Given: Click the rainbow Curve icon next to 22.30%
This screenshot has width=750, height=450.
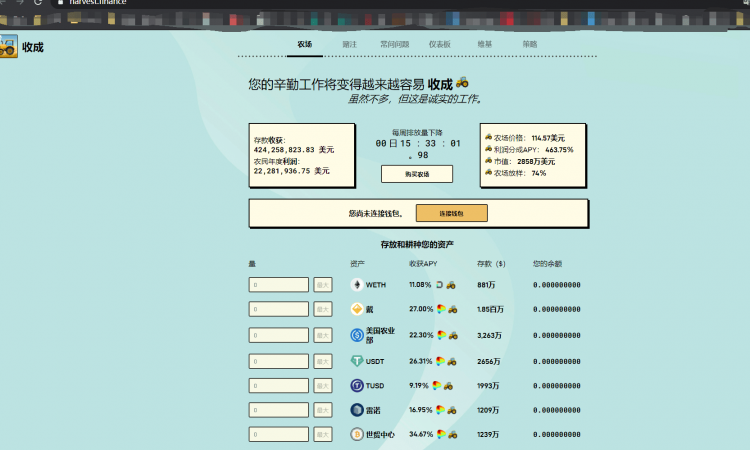Looking at the screenshot, I should (x=441, y=335).
